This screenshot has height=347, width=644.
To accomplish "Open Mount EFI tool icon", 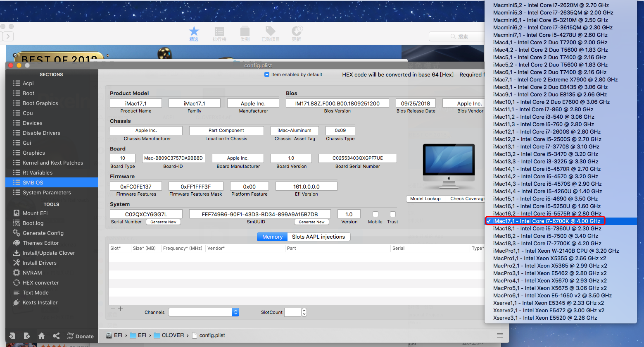I will tap(17, 213).
